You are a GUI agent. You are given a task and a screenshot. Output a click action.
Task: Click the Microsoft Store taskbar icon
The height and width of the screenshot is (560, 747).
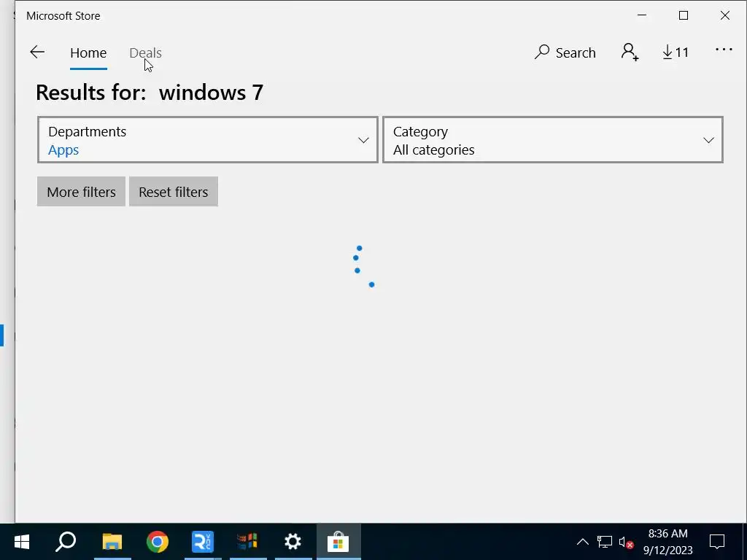338,542
